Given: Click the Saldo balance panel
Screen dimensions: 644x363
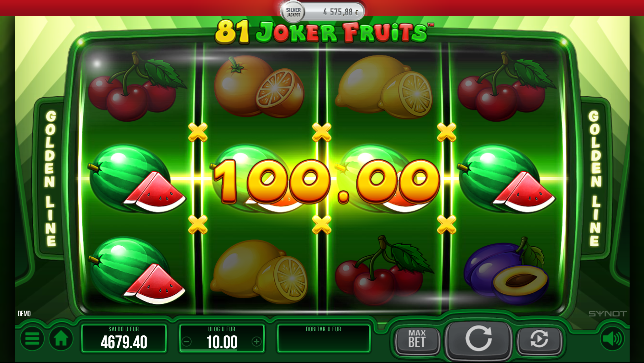Looking at the screenshot, I should pos(124,338).
